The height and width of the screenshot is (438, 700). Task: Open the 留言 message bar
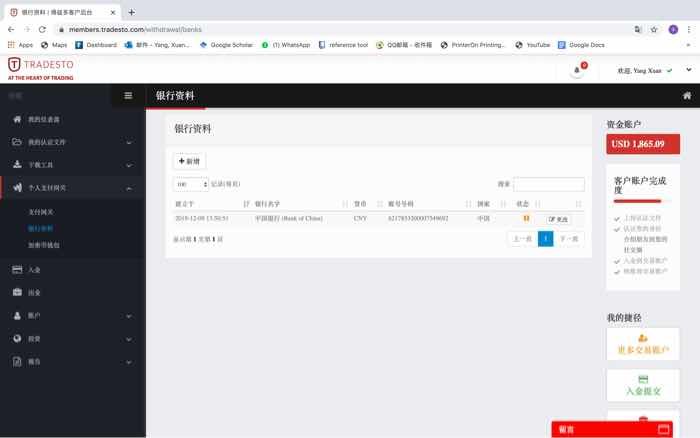[x=612, y=430]
